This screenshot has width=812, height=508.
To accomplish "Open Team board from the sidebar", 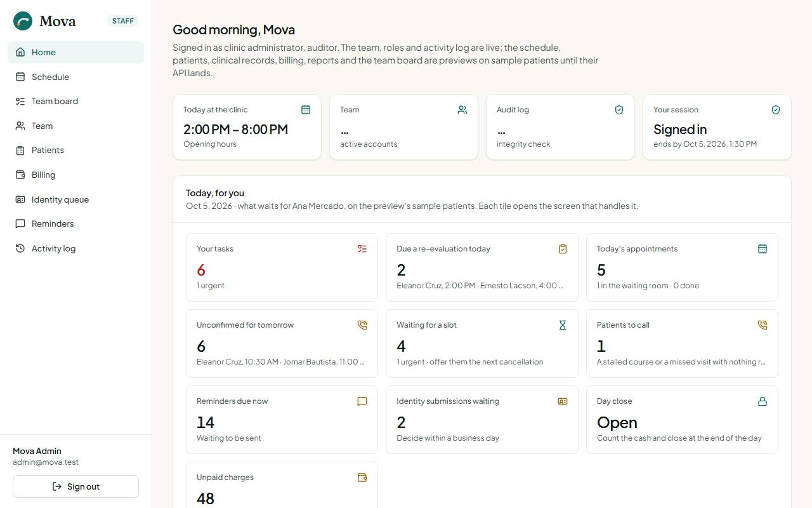I will [76, 101].
